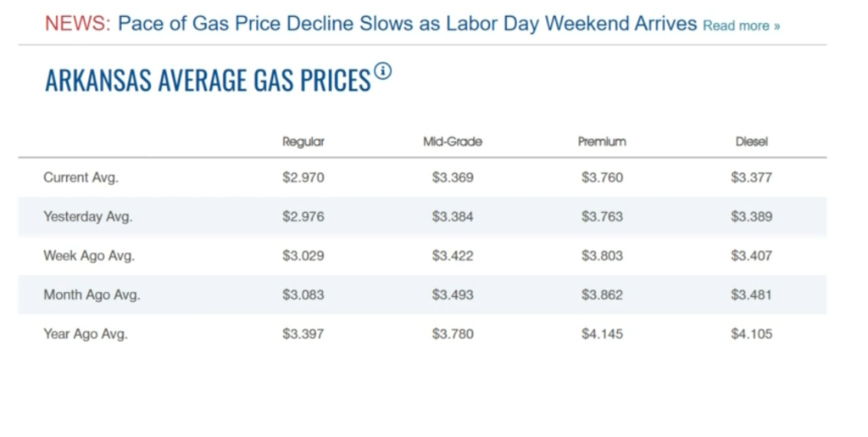This screenshot has width=868, height=437.
Task: Click the info icon beside Arkansas heading
Action: click(x=383, y=70)
